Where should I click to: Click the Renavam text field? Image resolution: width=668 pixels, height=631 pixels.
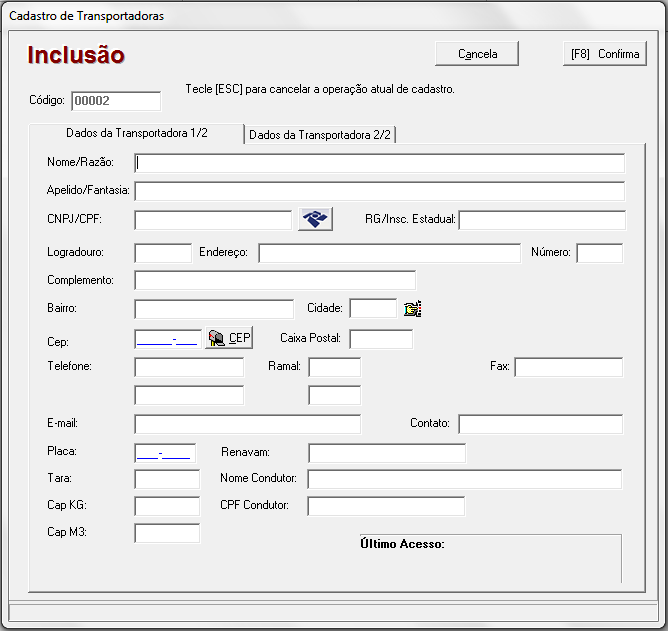386,454
